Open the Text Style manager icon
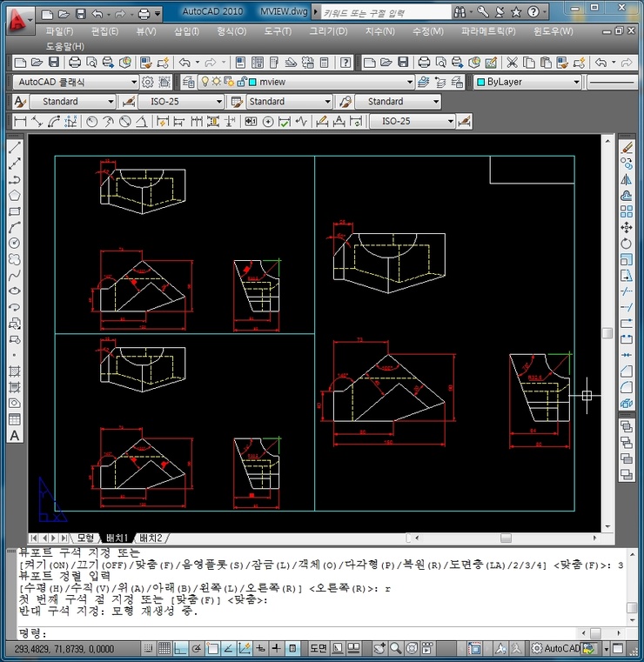The image size is (644, 662). click(x=19, y=102)
